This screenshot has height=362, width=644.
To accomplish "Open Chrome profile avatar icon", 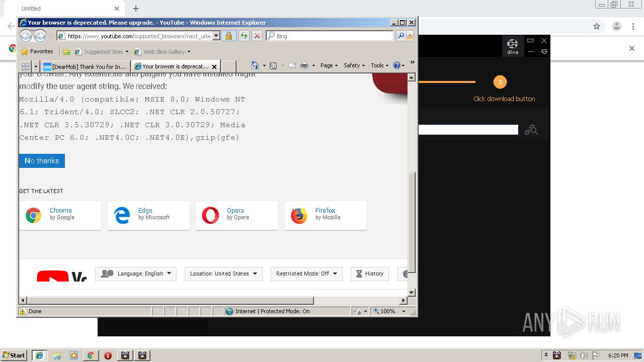I will pos(616,26).
